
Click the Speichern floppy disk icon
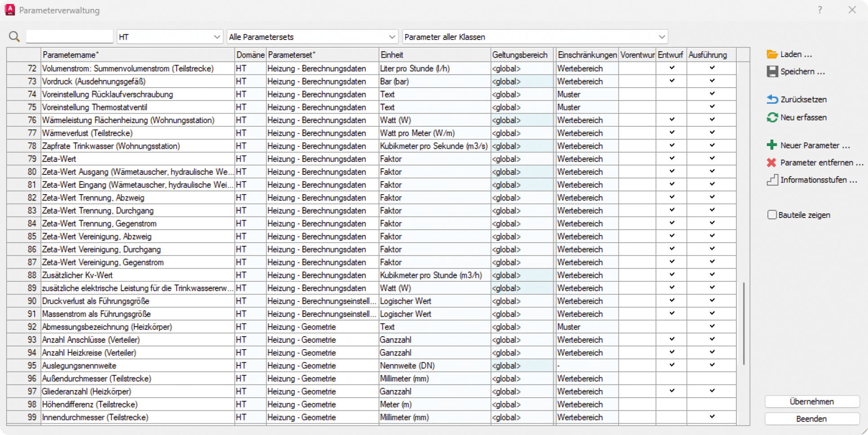[x=772, y=71]
